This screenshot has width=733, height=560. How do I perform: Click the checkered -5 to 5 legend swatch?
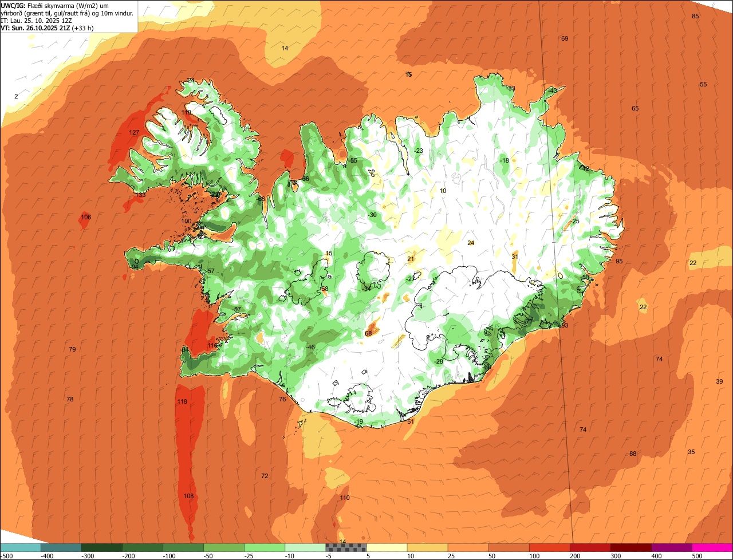pyautogui.click(x=346, y=548)
